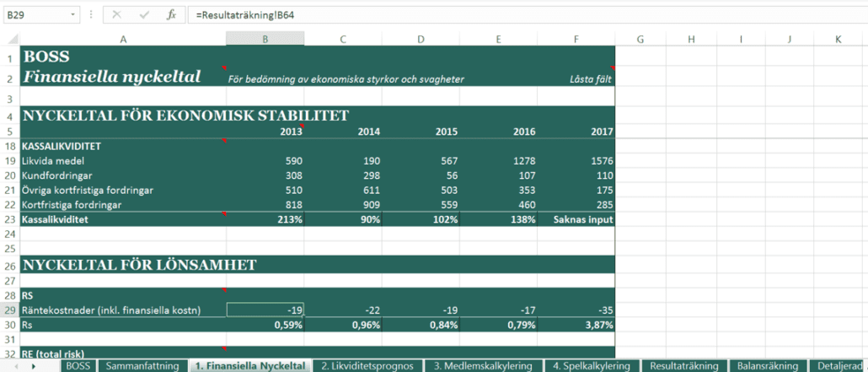Select row 23 header
This screenshot has width=868, height=372.
tap(10, 219)
